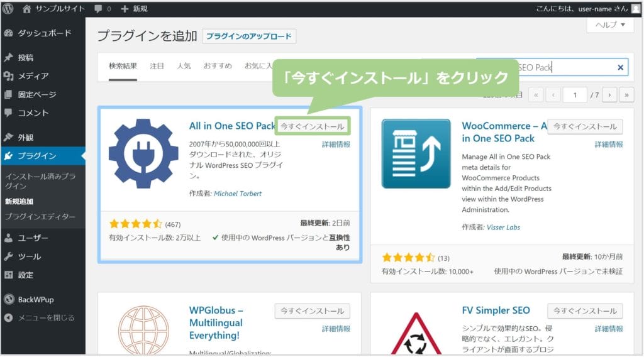The height and width of the screenshot is (357, 644).
Task: Click 最終更新: 10か月前 text
Action: tap(592, 257)
